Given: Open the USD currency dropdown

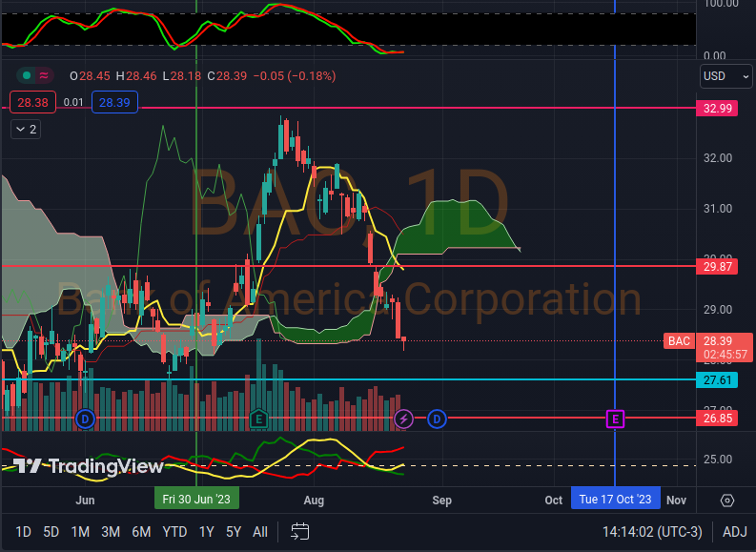Looking at the screenshot, I should coord(725,76).
